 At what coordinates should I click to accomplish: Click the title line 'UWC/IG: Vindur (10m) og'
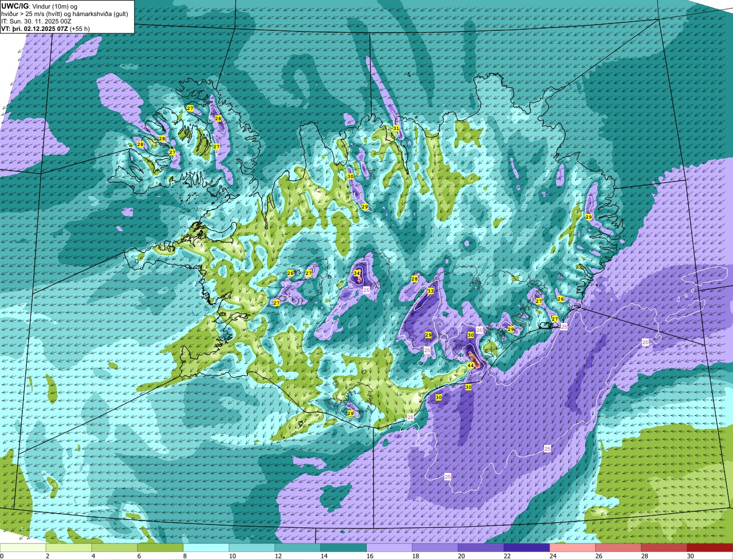(38, 6)
